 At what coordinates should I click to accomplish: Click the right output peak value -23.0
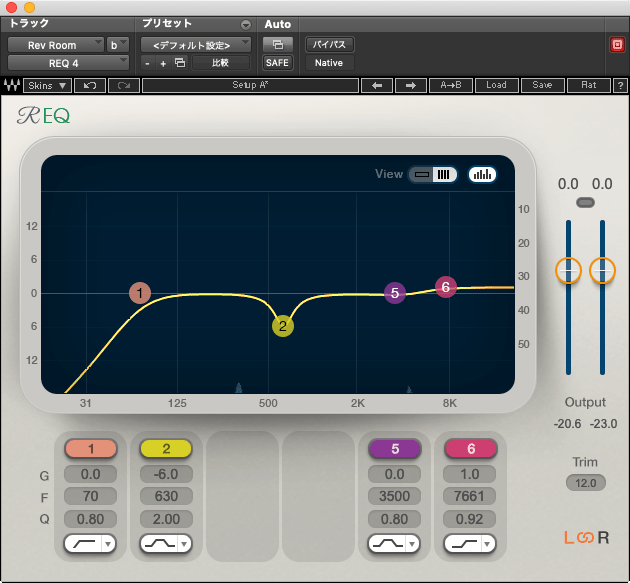603,423
